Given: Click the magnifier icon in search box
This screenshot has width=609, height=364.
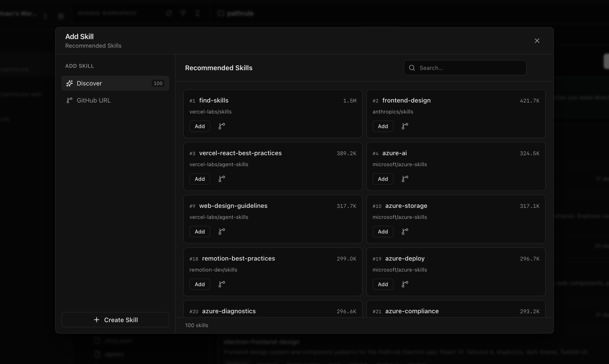Looking at the screenshot, I should tap(412, 68).
